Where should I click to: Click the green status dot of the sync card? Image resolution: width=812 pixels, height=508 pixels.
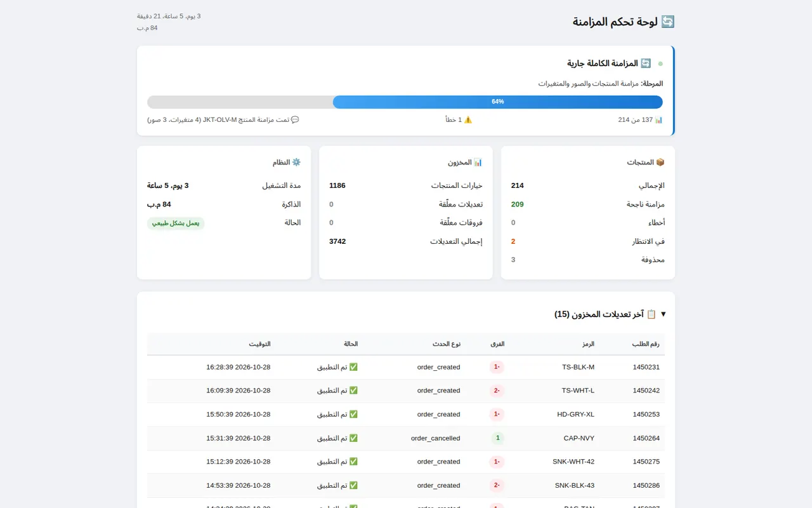(660, 64)
